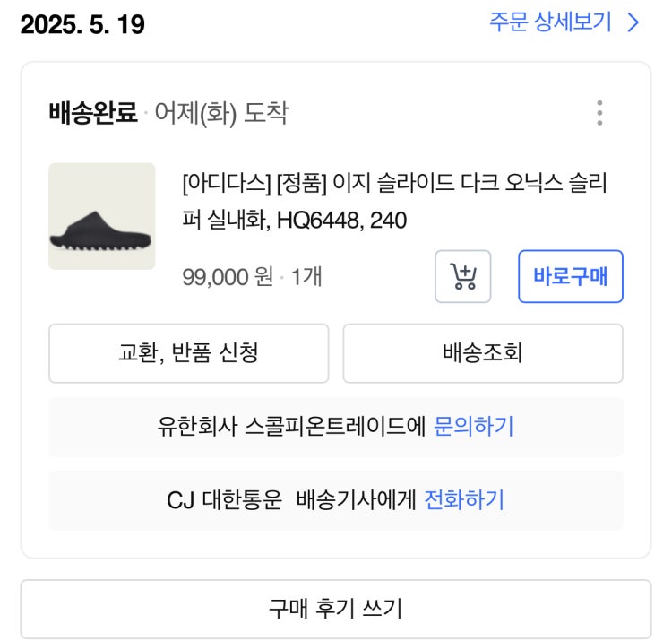The image size is (672, 641).
Task: Click the 99,000 원 price text
Action: pos(228,276)
